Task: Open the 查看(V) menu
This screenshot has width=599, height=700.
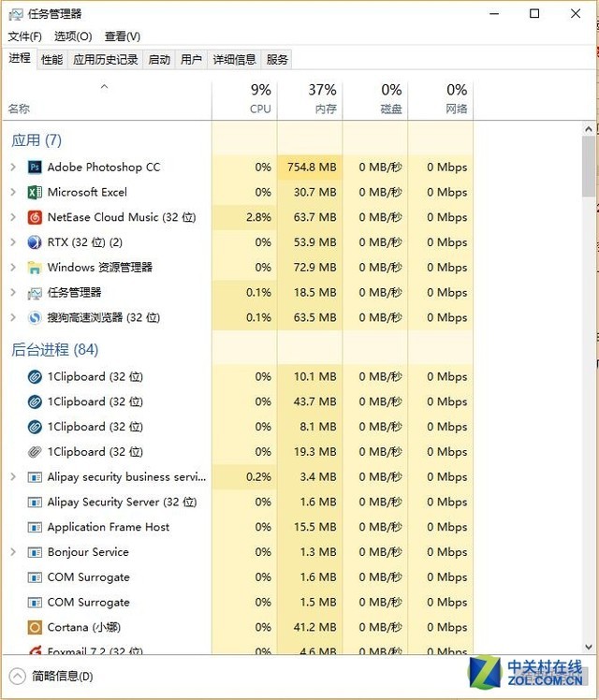Action: (x=123, y=36)
